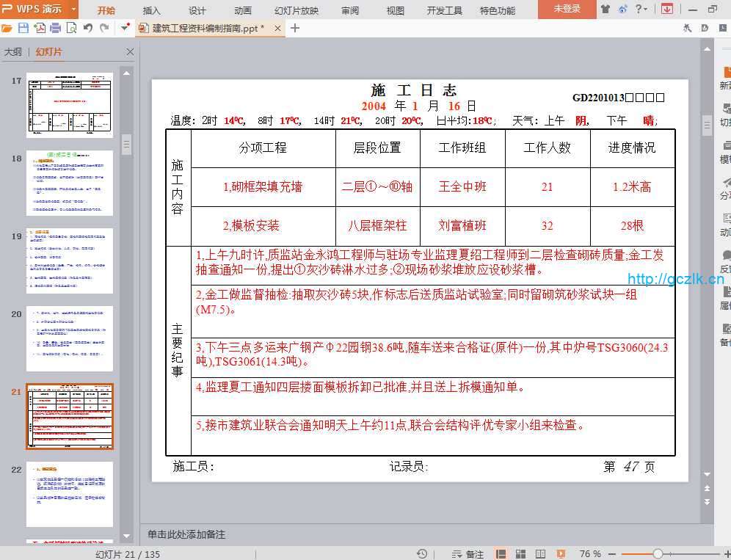Click the Undo arrow icon
Viewport: 731px width, 560px height.
coord(87,28)
